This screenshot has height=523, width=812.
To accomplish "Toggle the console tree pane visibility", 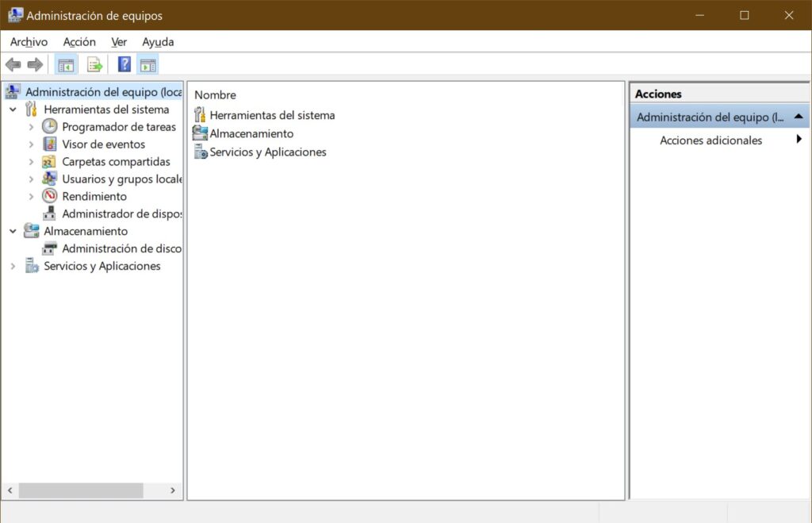I will coord(66,64).
